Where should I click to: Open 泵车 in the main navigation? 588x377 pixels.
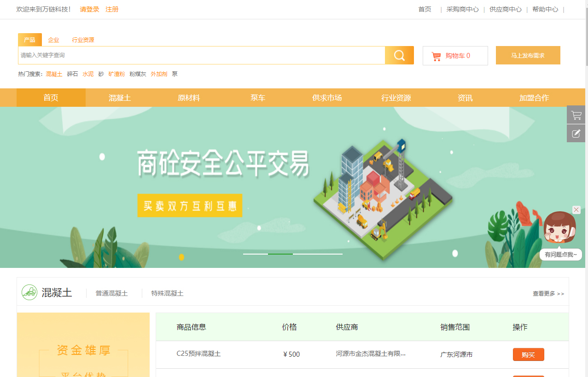(x=258, y=98)
